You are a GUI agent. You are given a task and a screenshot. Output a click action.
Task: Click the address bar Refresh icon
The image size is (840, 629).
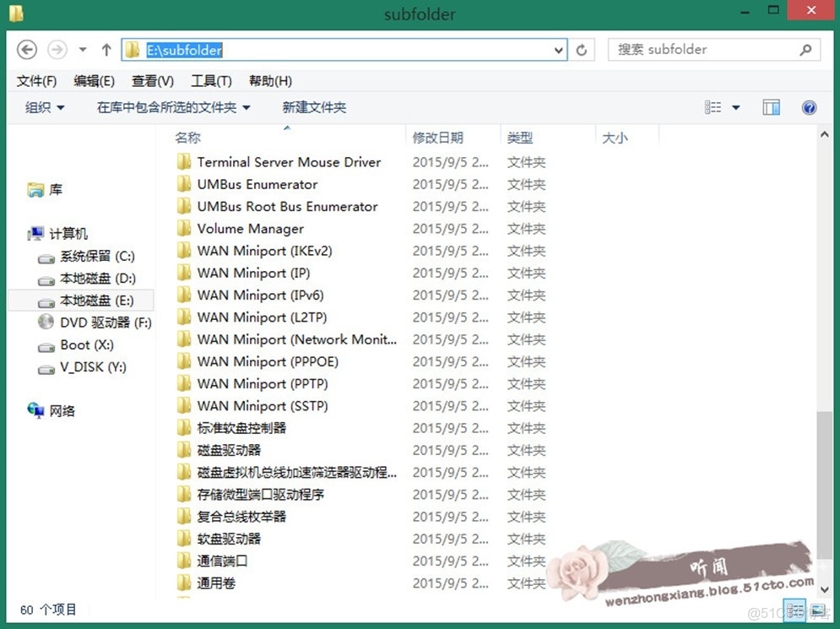pyautogui.click(x=582, y=49)
